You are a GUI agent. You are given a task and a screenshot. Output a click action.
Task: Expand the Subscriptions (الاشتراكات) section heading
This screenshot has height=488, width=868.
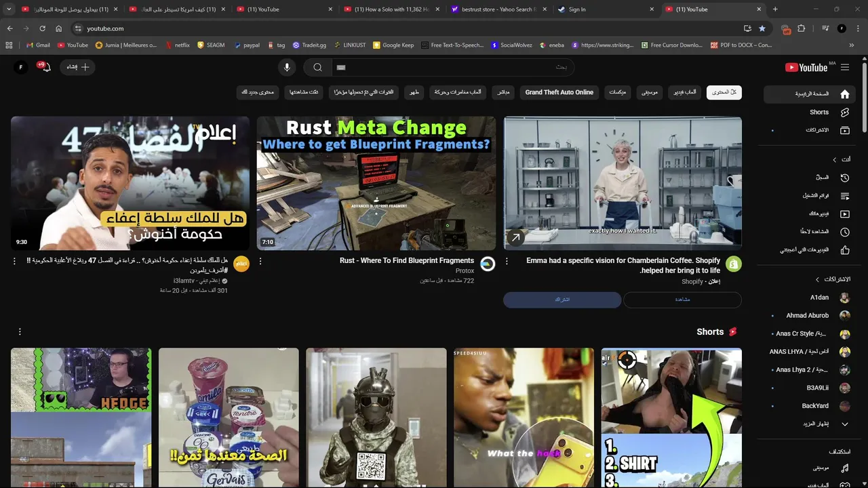click(832, 279)
